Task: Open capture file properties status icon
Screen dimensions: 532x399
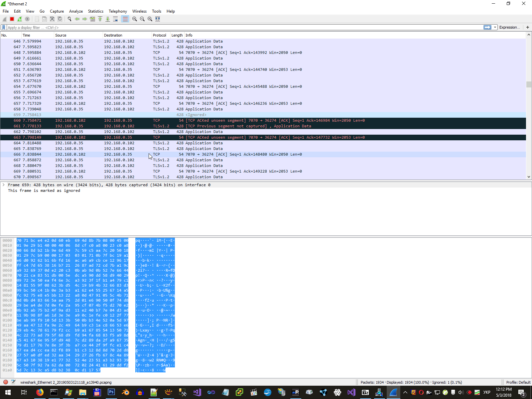Action: point(13,382)
